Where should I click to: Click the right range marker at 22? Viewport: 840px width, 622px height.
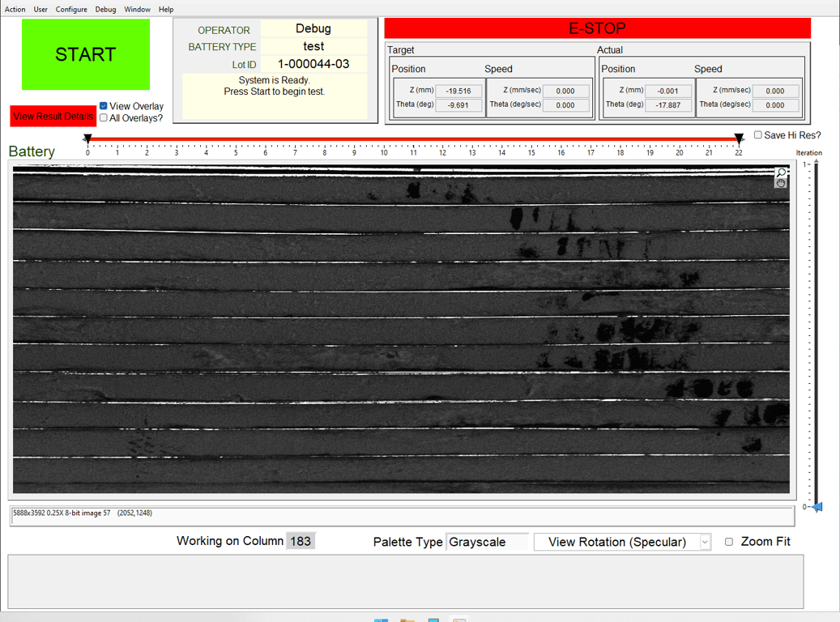tap(739, 138)
